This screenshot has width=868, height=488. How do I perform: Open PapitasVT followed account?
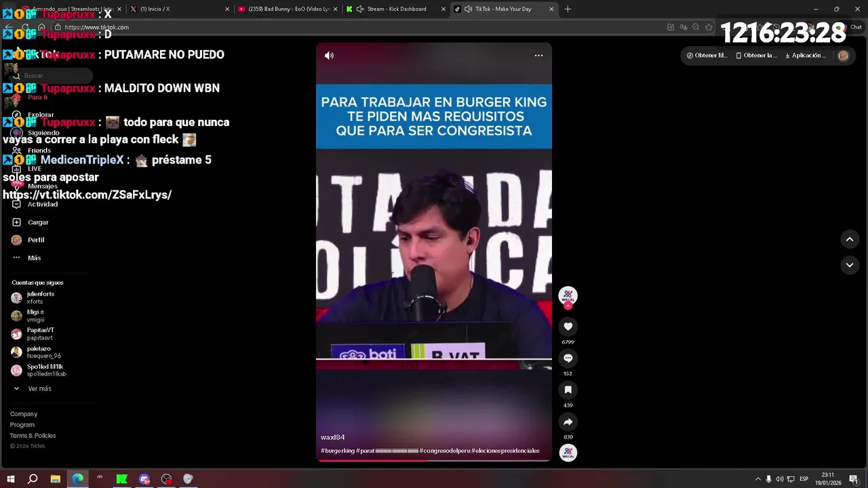tap(33, 333)
